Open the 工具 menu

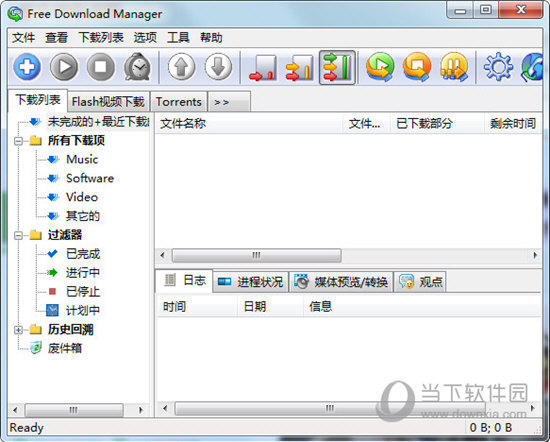[178, 37]
